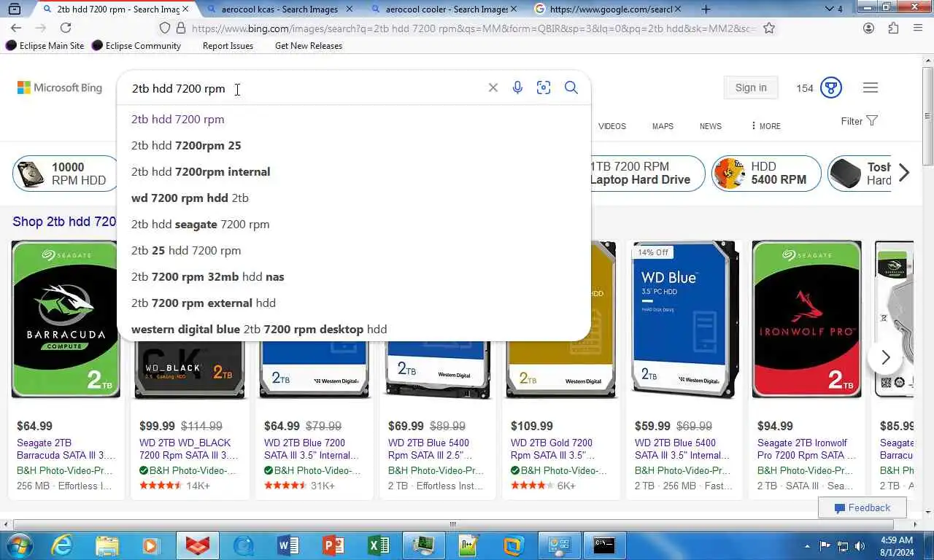Open Seagate IronWolf Pro product image
The width and height of the screenshot is (934, 560).
coord(807,319)
